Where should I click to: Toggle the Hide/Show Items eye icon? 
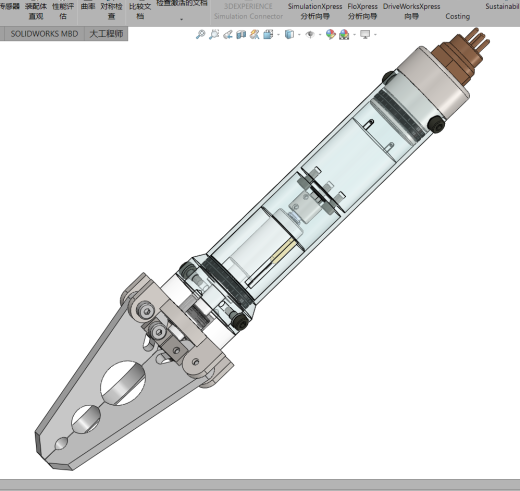pyautogui.click(x=310, y=34)
